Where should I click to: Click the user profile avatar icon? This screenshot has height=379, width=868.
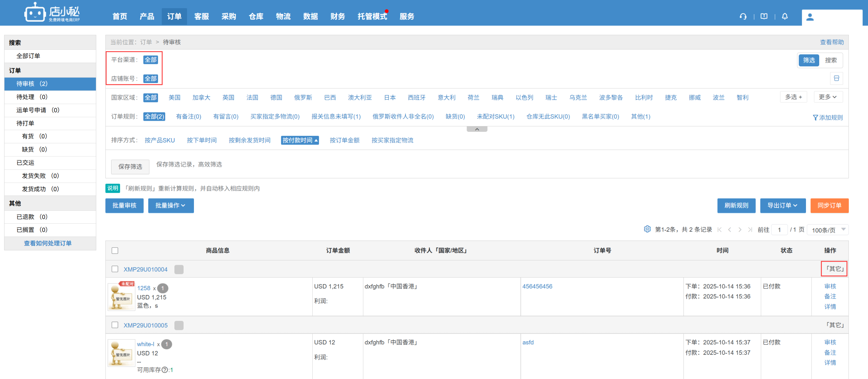[810, 17]
